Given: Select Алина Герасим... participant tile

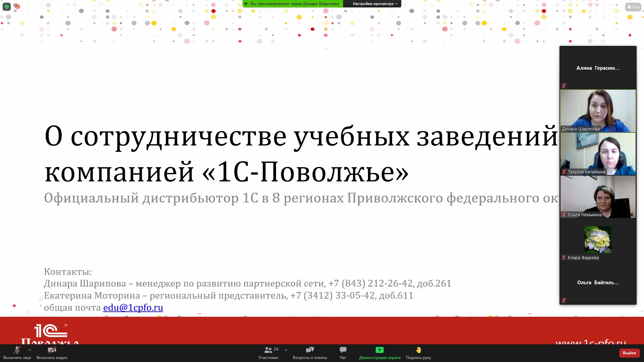Looking at the screenshot, I should click(598, 68).
